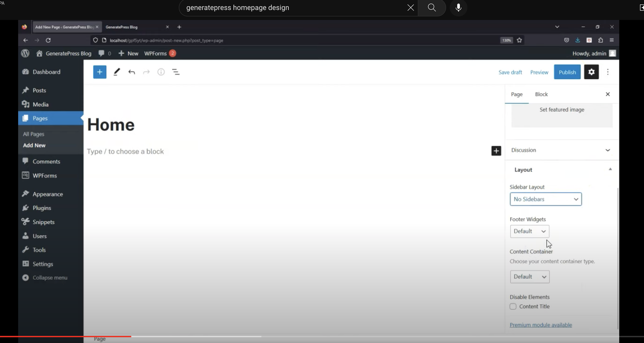Click the New link in admin bar
The width and height of the screenshot is (644, 343).
click(128, 53)
